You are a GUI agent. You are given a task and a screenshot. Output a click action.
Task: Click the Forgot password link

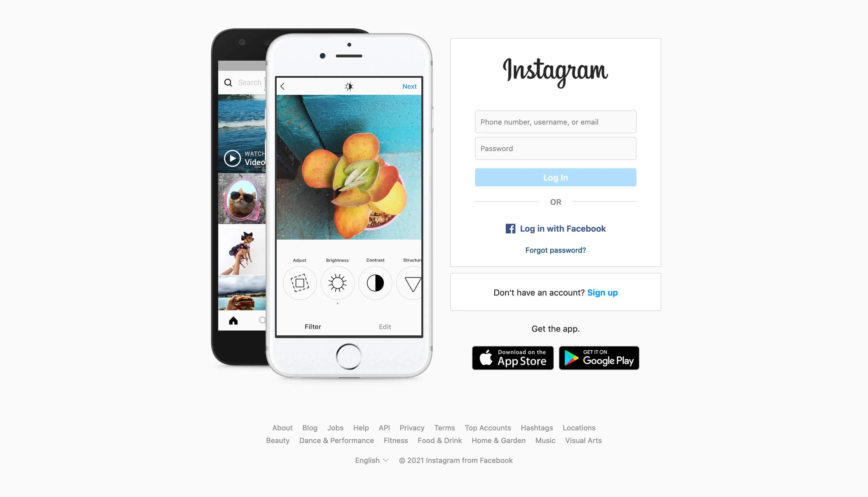[x=556, y=250]
